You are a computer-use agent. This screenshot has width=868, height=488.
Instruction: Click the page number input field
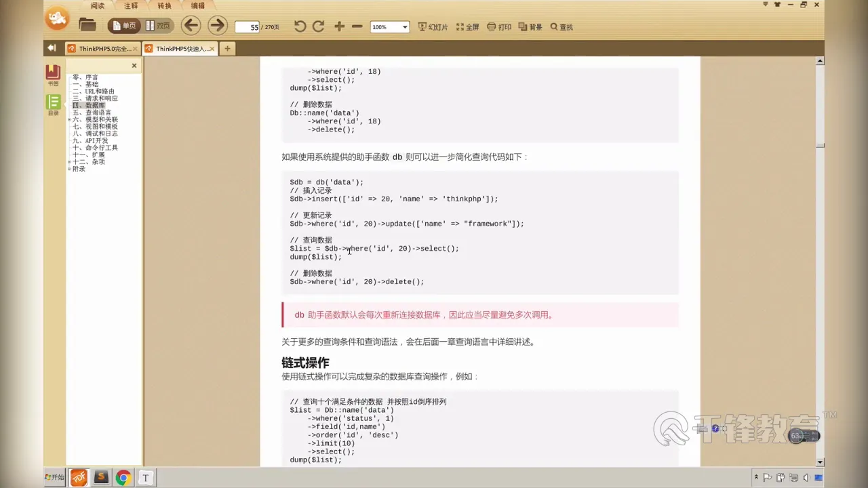click(x=248, y=27)
